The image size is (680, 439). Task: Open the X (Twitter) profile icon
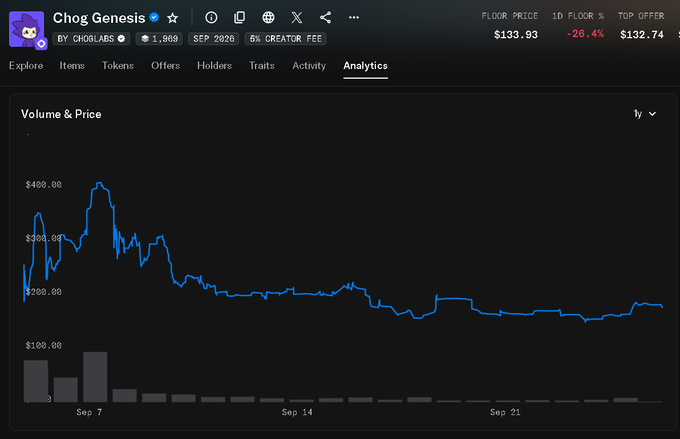coord(297,17)
